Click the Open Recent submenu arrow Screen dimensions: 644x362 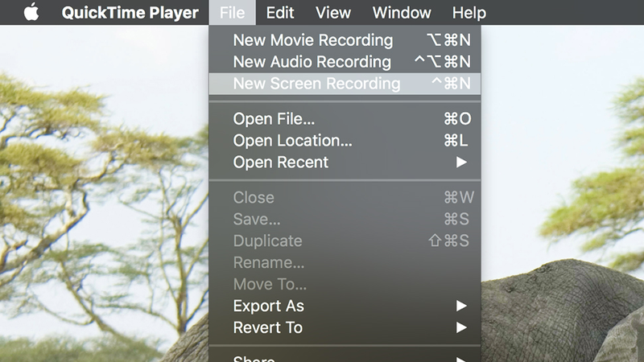pos(461,162)
